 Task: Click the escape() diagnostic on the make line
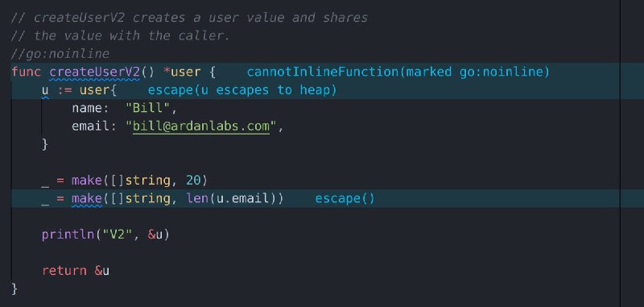point(345,198)
